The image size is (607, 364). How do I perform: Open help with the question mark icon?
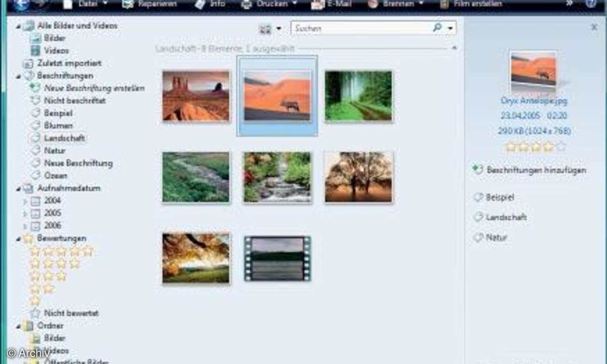coord(590,4)
